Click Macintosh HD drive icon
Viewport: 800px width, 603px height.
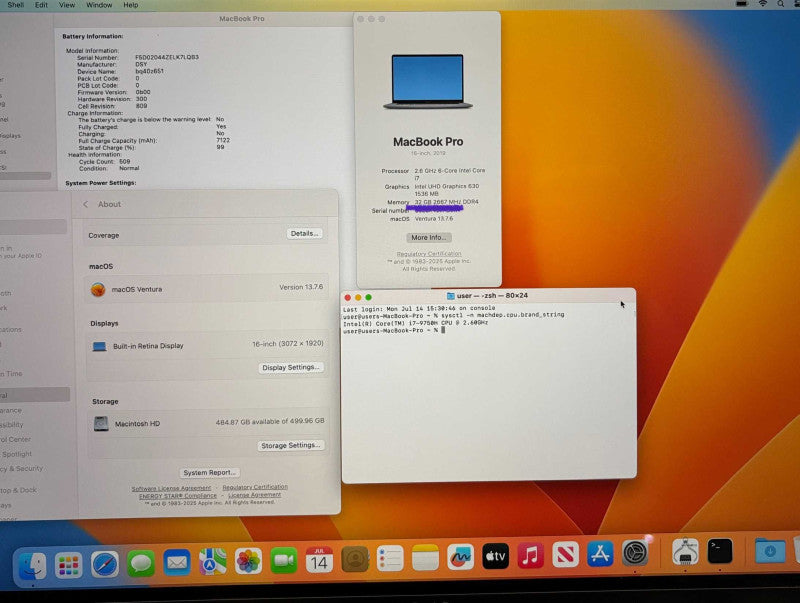(x=101, y=423)
